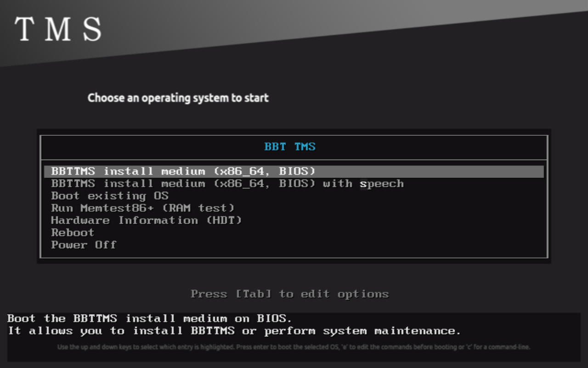Run Memtest86+ RAM test

(x=143, y=208)
